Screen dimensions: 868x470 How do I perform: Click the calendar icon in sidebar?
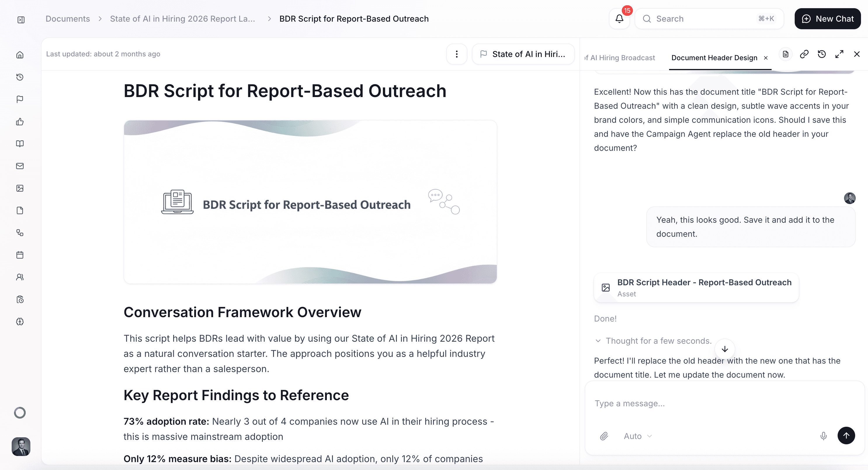(20, 255)
